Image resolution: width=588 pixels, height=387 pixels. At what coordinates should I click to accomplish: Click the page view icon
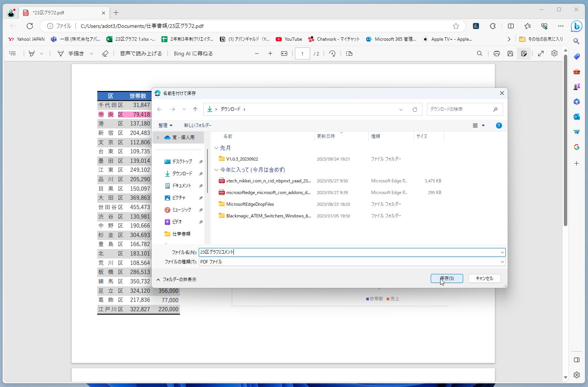(x=349, y=54)
